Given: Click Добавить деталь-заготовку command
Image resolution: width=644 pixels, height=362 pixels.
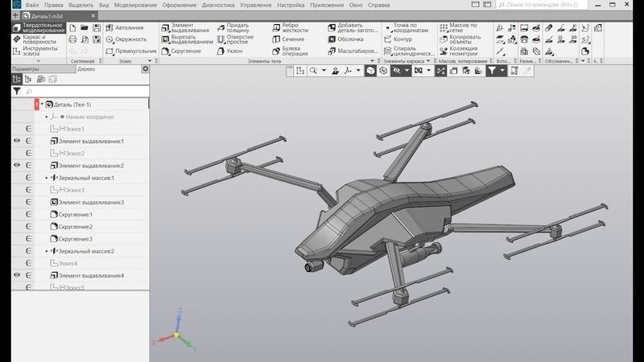Looking at the screenshot, I should (353, 27).
